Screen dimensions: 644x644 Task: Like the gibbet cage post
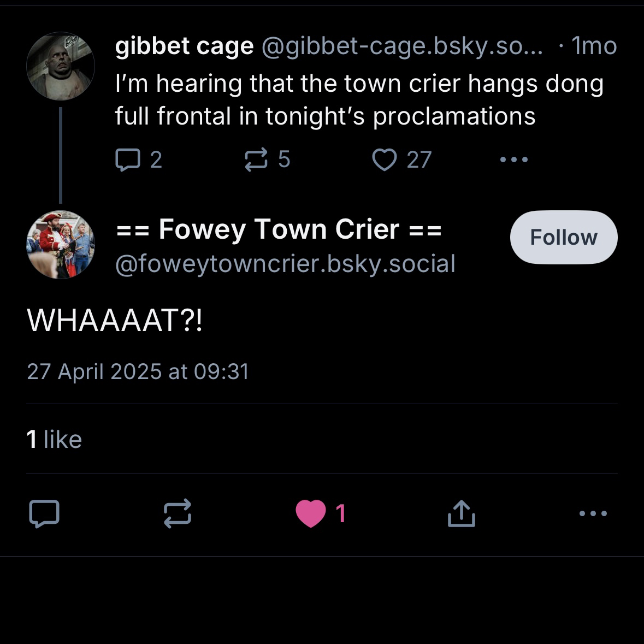385,159
